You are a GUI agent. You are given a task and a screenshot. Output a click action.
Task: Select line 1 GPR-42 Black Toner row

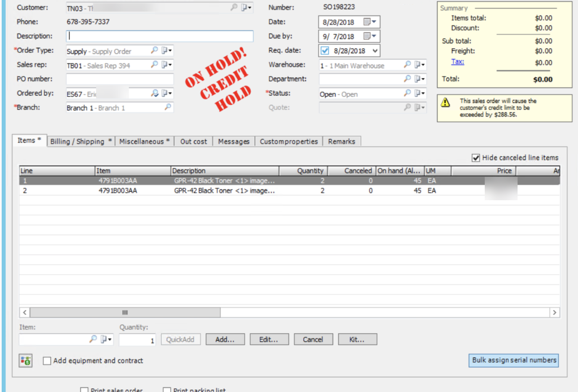(x=289, y=181)
